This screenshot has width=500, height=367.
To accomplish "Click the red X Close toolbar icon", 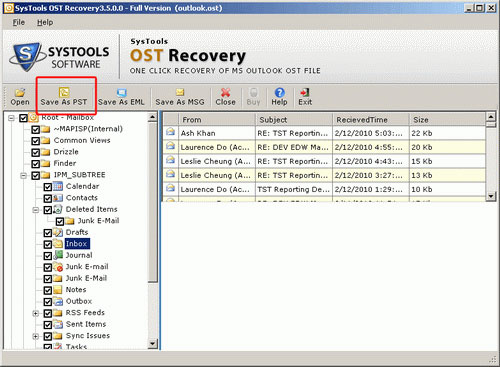I will click(x=226, y=92).
